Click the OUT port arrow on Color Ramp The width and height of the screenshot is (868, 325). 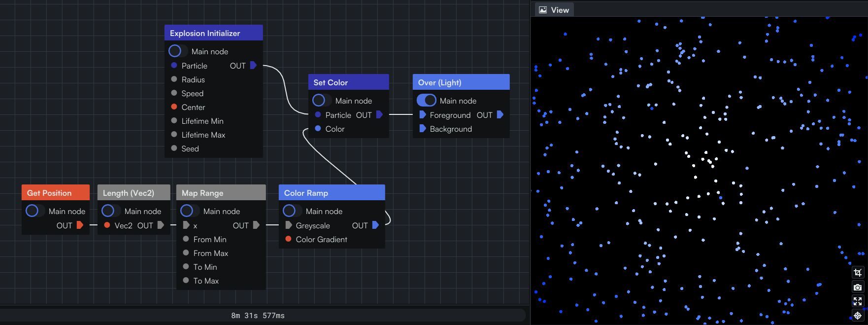click(x=375, y=225)
